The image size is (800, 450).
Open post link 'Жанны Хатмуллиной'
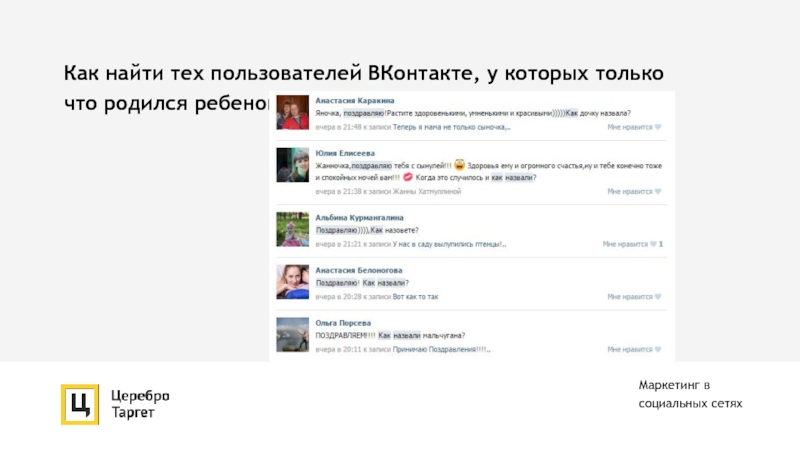pos(427,191)
